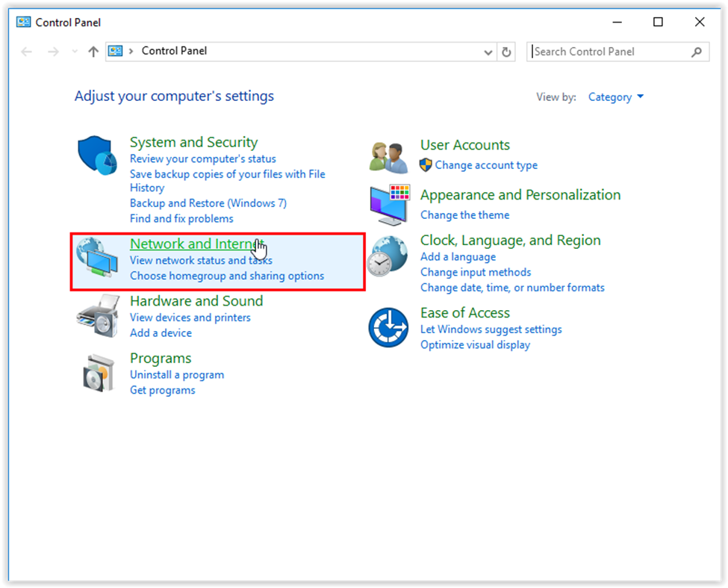Open Clock, Language, and Region heading

(511, 240)
